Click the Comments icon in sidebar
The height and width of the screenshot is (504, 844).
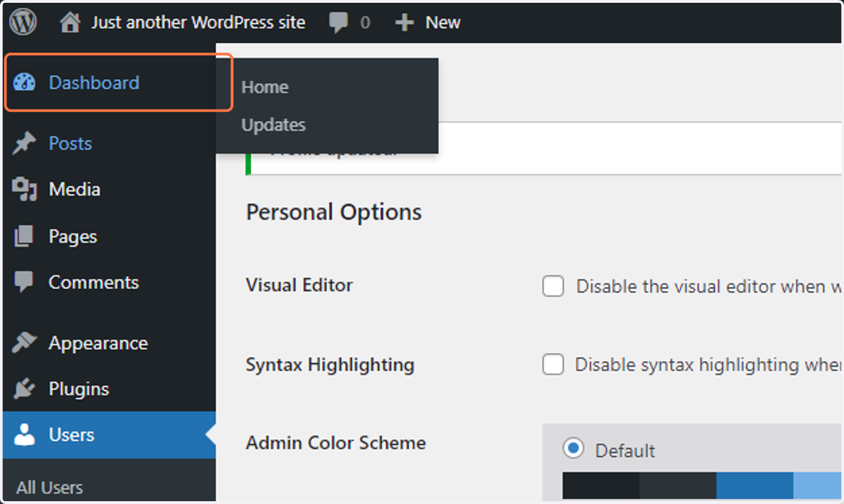point(24,283)
